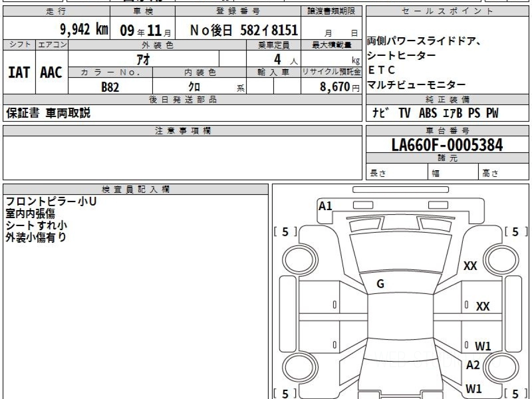This screenshot has width=532, height=399.
Task: Click the interior color クロ value
Action: point(194,87)
